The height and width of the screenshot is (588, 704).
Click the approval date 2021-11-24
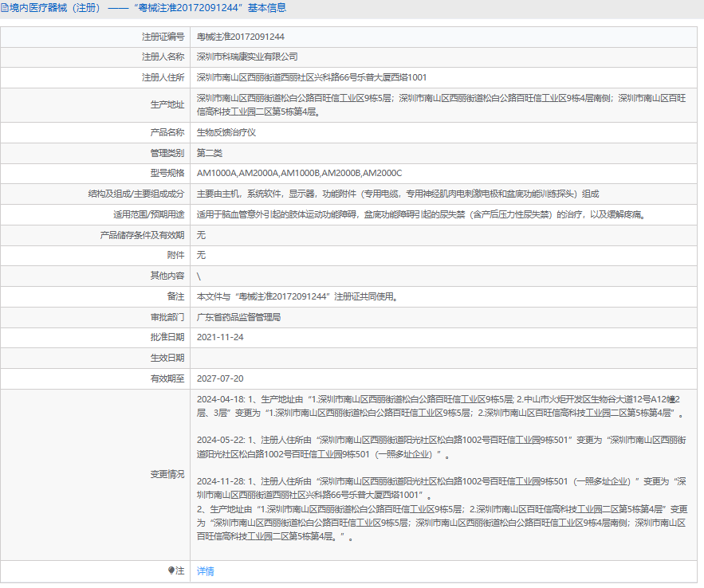(220, 337)
